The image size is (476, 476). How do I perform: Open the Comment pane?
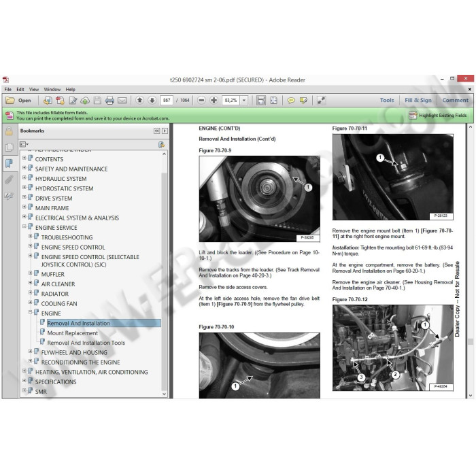455,100
